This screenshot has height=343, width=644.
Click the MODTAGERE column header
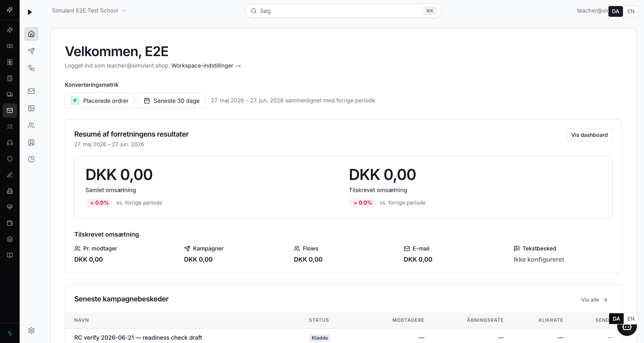pyautogui.click(x=408, y=320)
